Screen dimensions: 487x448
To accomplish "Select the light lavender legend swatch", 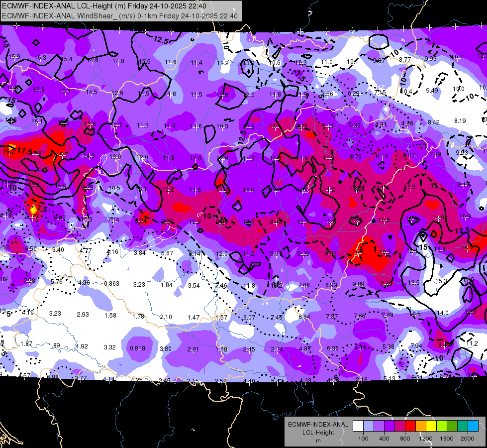I will [369, 426].
